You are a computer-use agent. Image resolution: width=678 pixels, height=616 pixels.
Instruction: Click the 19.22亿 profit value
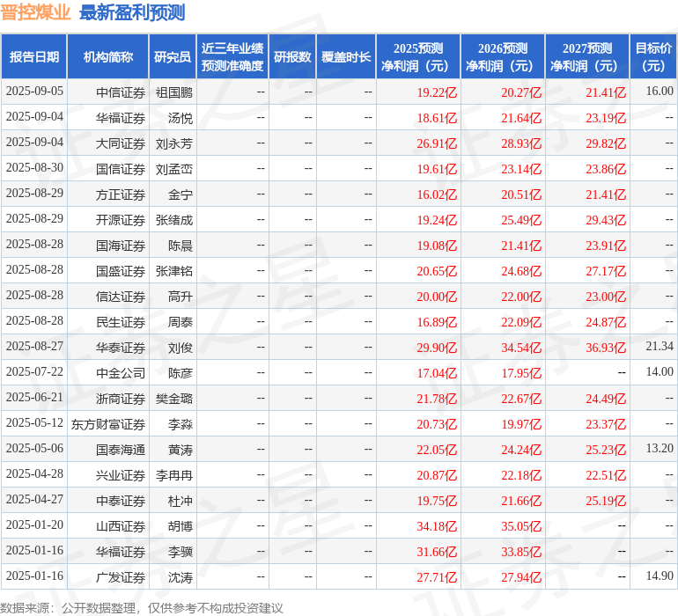(x=437, y=92)
